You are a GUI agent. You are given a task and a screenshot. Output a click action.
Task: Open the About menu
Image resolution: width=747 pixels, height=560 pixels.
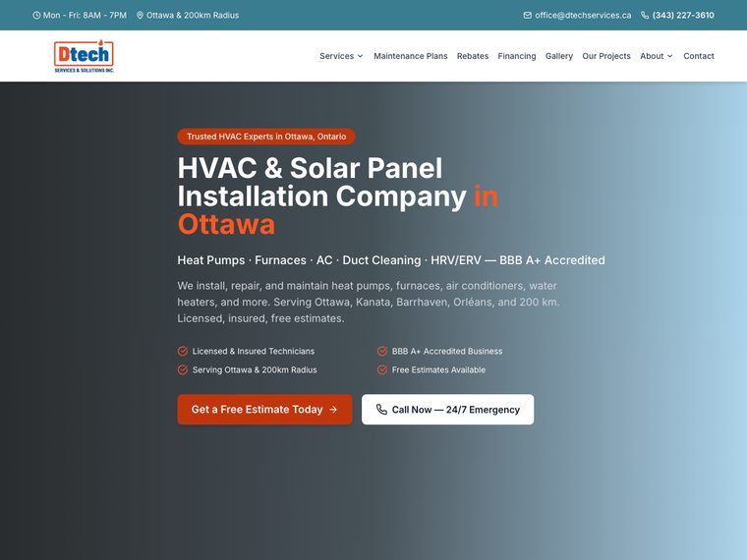pyautogui.click(x=657, y=56)
